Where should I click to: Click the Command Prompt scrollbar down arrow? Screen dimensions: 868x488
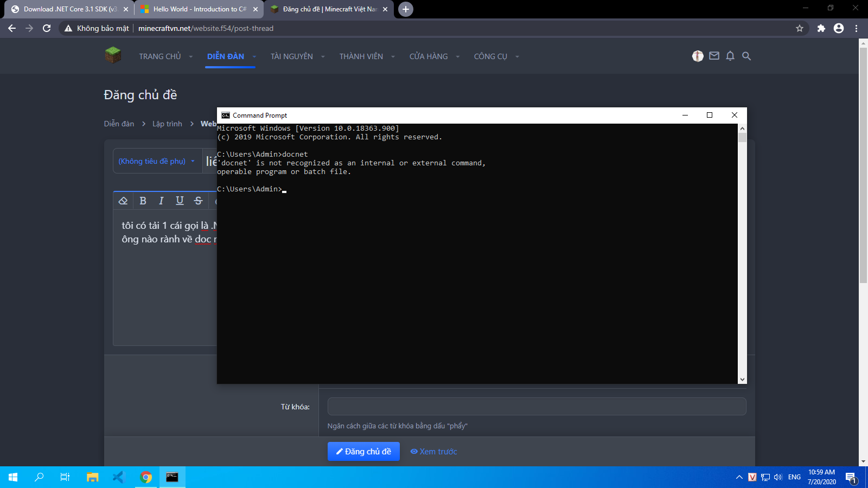[742, 380]
